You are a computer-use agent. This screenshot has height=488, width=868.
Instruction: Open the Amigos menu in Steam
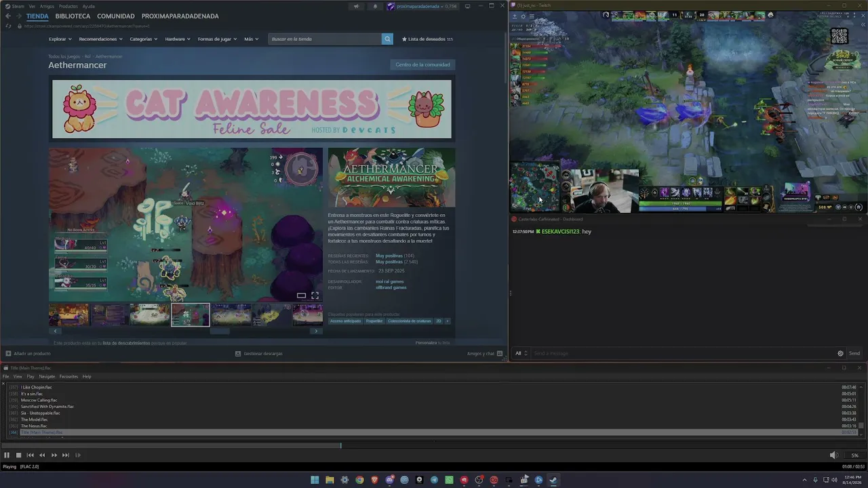point(47,6)
